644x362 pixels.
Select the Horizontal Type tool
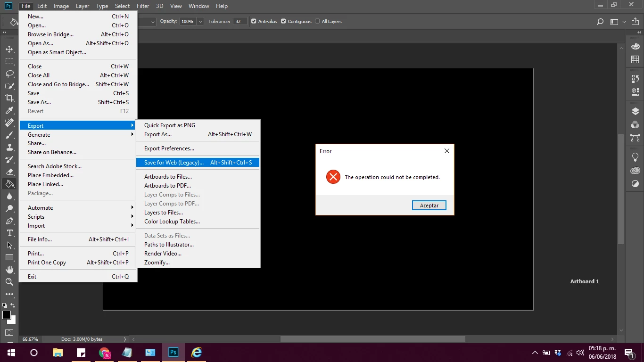tap(9, 233)
